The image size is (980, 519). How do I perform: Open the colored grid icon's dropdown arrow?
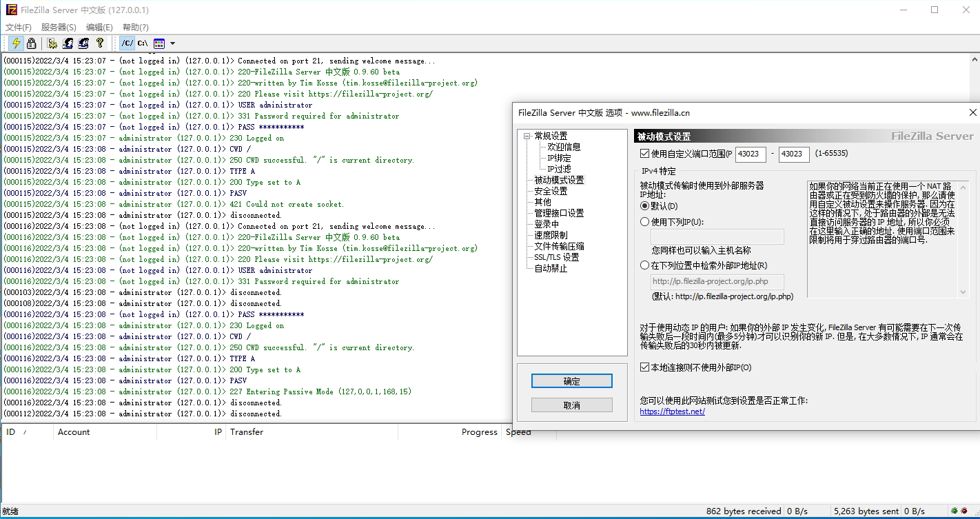(x=172, y=43)
